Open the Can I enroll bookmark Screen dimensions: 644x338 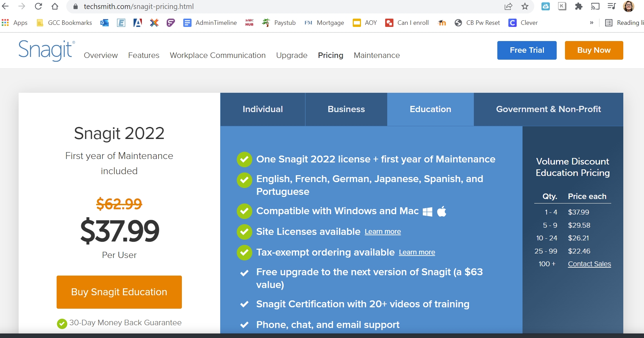coord(407,23)
